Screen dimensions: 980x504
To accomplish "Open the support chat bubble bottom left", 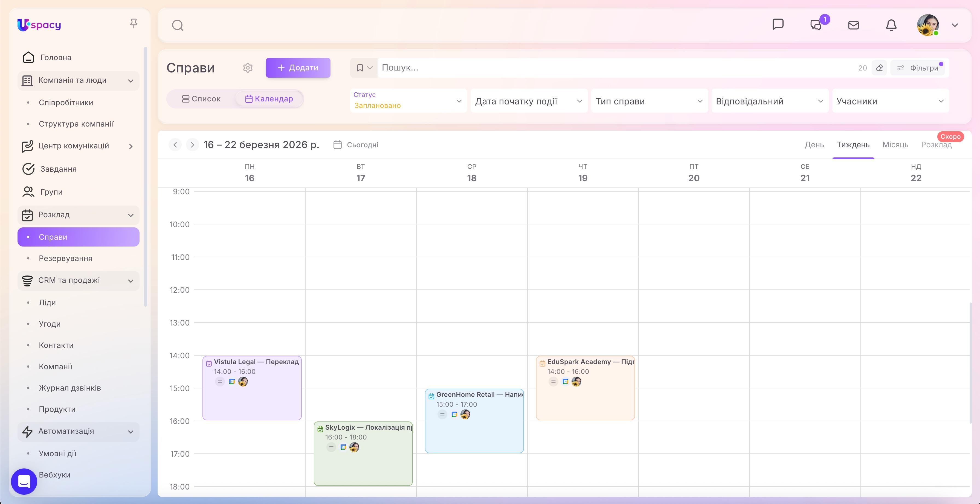I will [24, 481].
